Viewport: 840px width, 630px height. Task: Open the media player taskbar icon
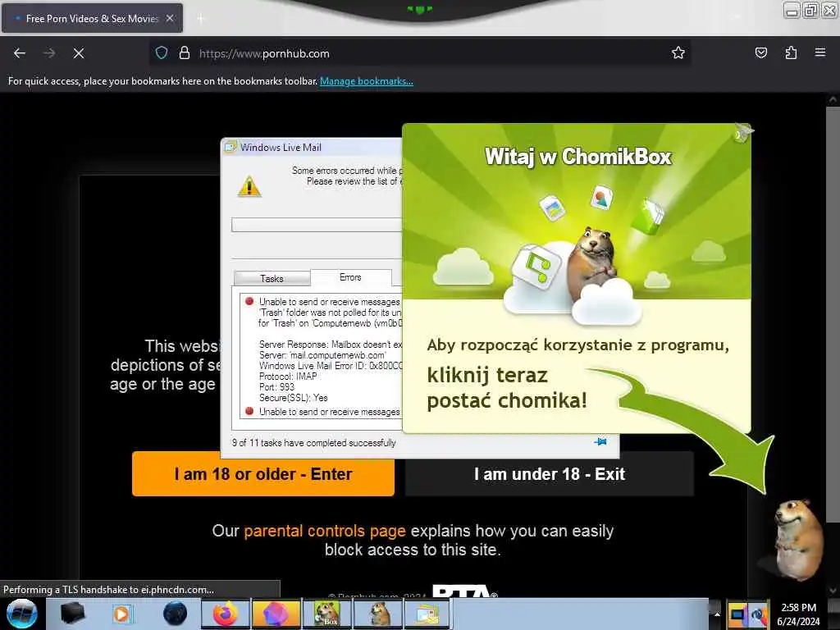pos(123,614)
